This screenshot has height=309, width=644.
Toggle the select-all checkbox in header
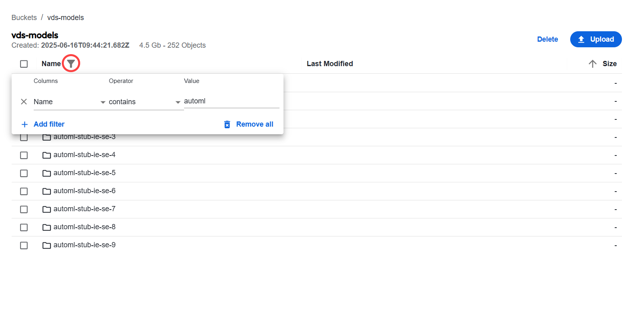pyautogui.click(x=24, y=64)
